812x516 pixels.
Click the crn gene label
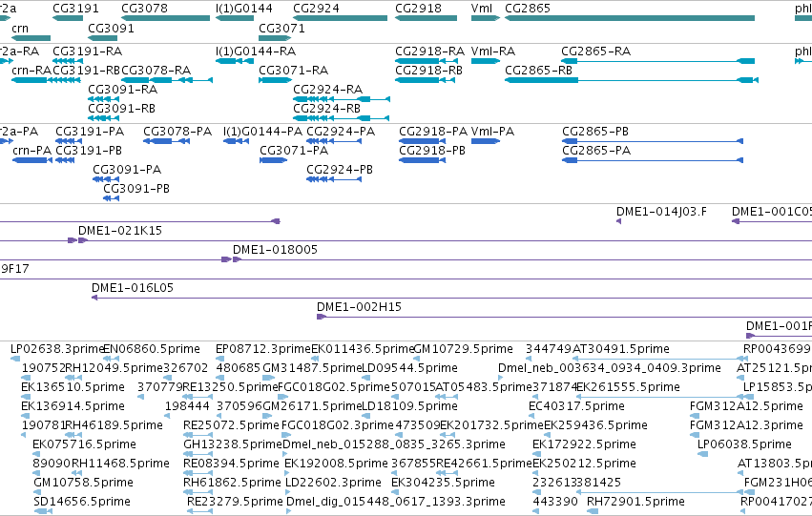[20, 29]
